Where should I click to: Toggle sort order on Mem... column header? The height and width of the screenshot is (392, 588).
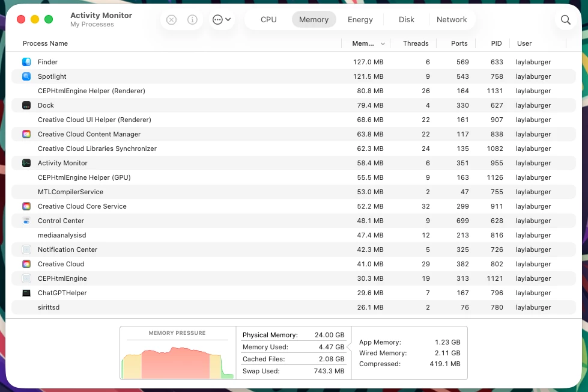(x=366, y=43)
